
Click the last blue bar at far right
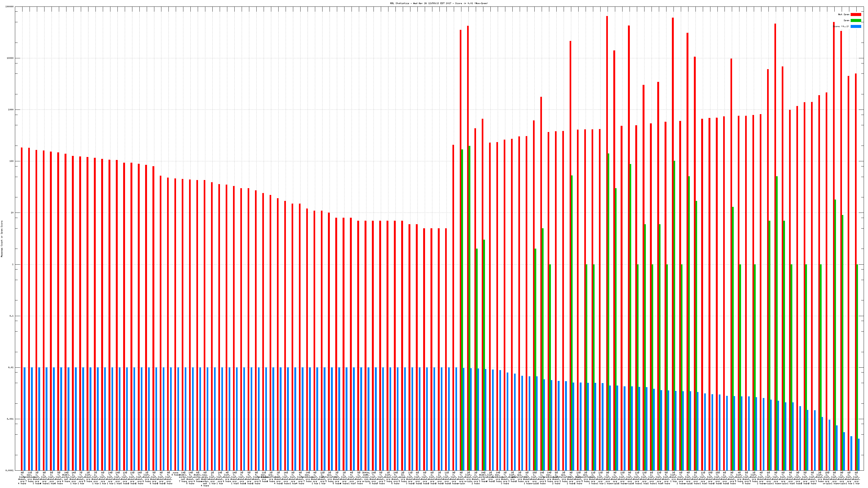coord(859,455)
